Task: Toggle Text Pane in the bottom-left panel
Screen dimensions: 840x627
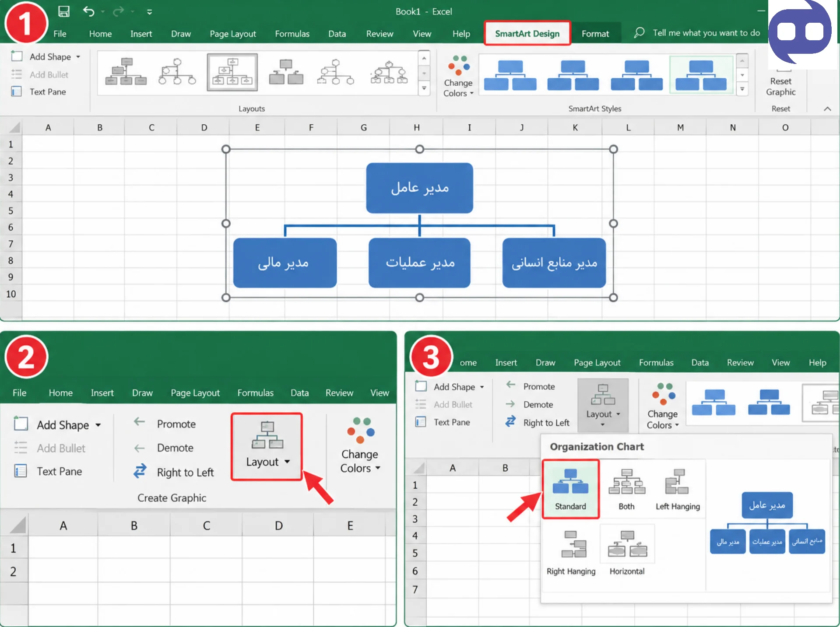Action: pos(48,471)
